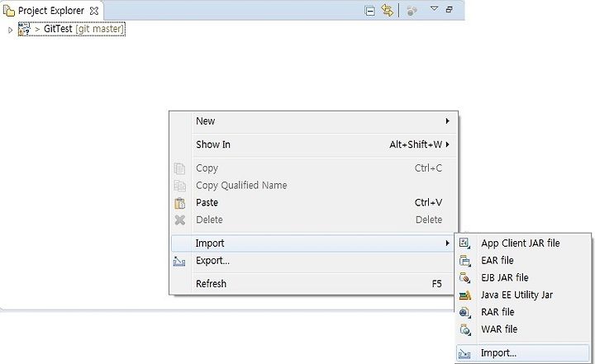Click the Alt+Shift+W shortcut text
The height and width of the screenshot is (364, 595).
pos(416,144)
